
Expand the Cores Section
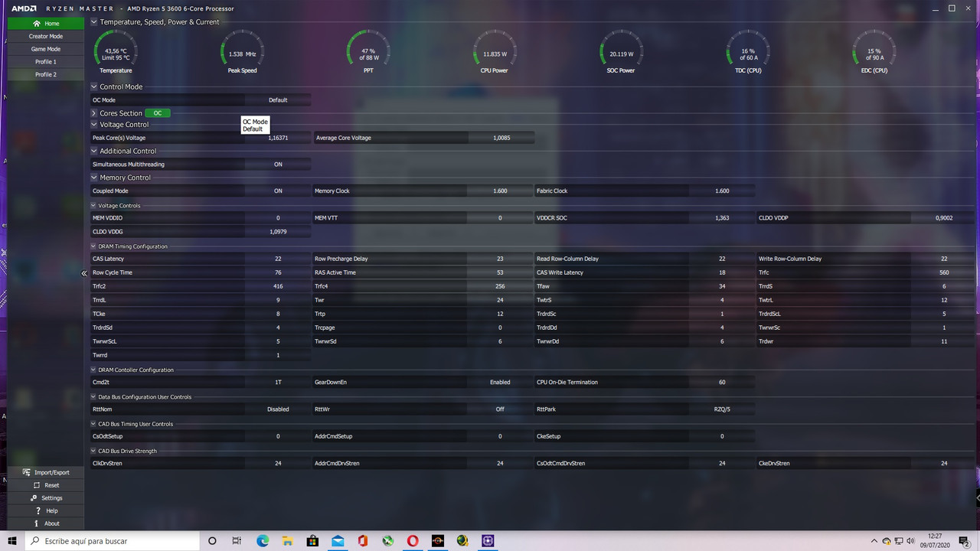[x=94, y=113]
